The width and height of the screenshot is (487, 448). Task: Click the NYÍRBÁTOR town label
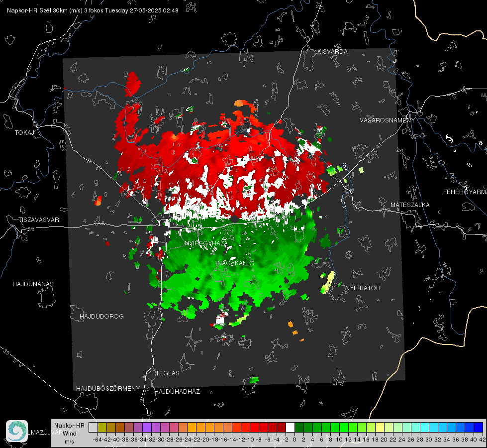(363, 288)
